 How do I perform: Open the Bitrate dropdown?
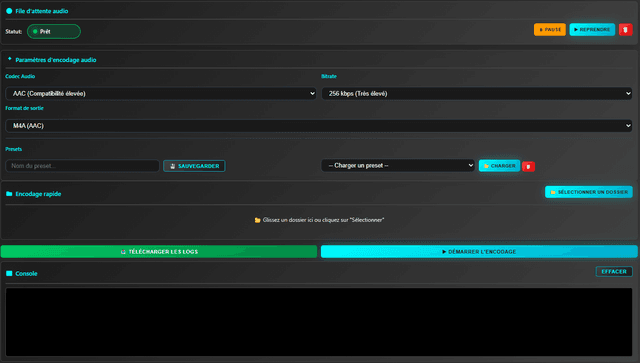[x=477, y=94]
